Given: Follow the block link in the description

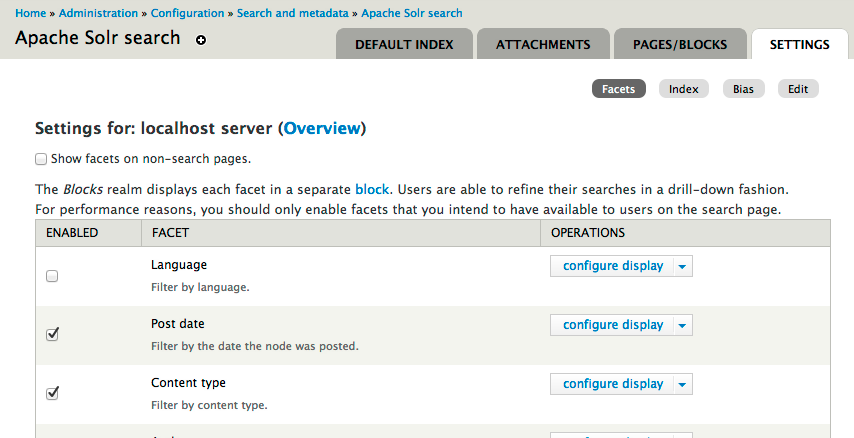Looking at the screenshot, I should 372,190.
